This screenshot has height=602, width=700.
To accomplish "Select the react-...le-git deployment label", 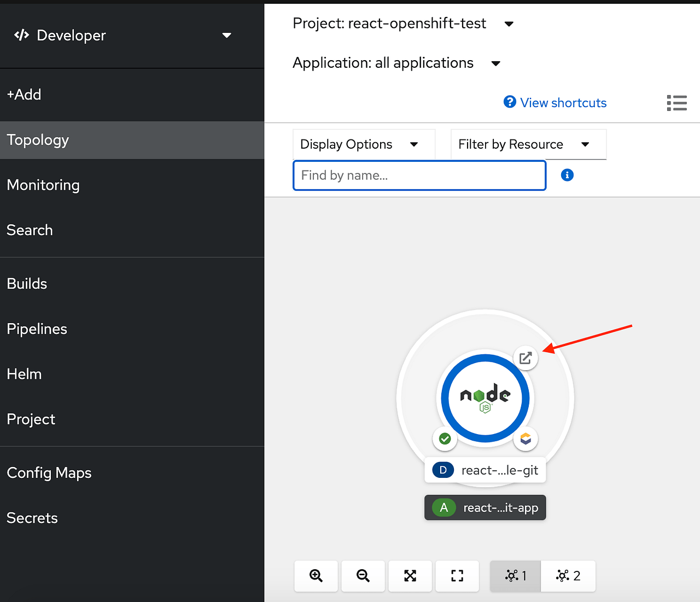I will (x=485, y=470).
